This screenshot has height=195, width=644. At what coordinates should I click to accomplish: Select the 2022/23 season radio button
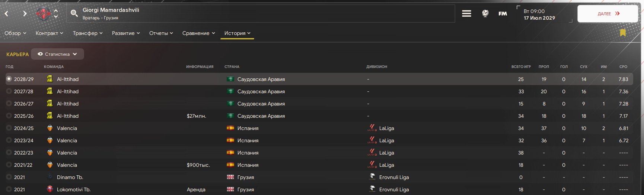click(9, 153)
